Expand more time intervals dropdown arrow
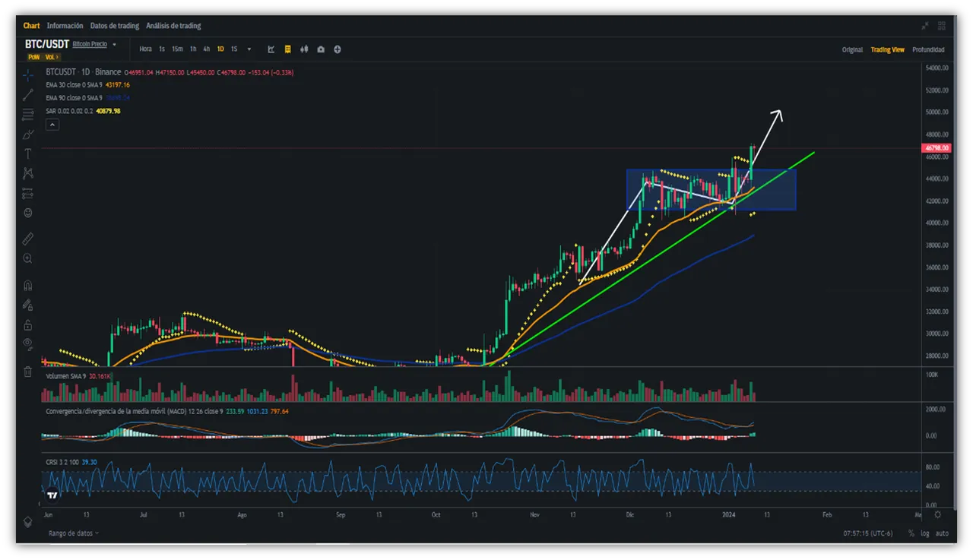The width and height of the screenshot is (973, 560). [249, 49]
